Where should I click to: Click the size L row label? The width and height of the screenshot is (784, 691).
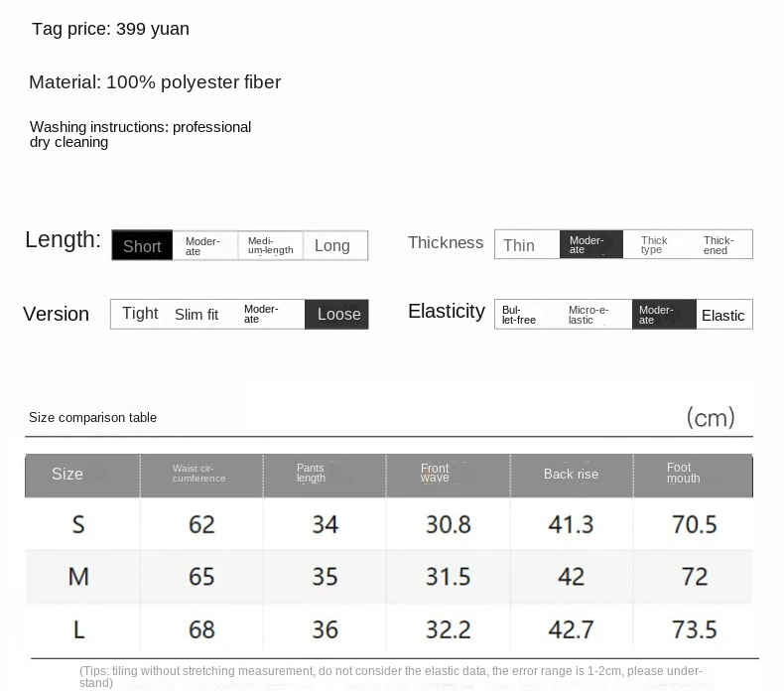pyautogui.click(x=78, y=629)
